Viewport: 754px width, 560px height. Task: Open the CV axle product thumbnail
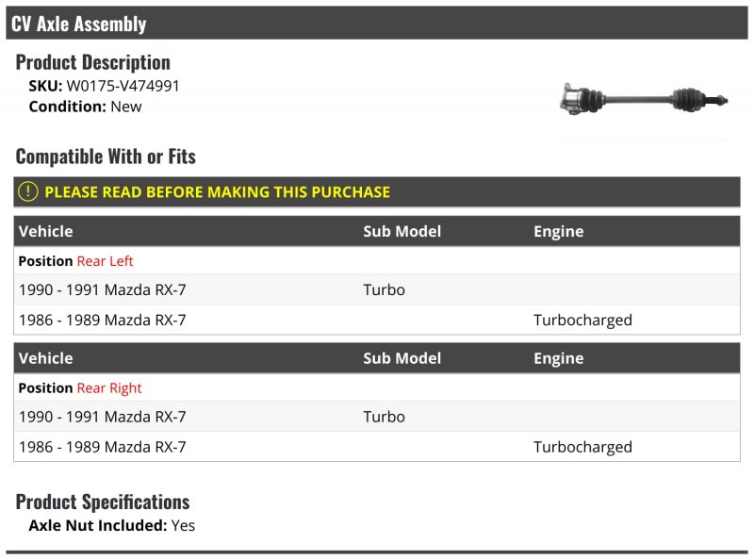click(644, 101)
